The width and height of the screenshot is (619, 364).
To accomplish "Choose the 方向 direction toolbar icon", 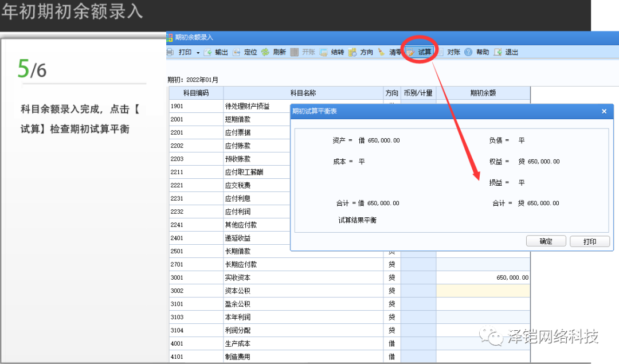I will coord(352,52).
